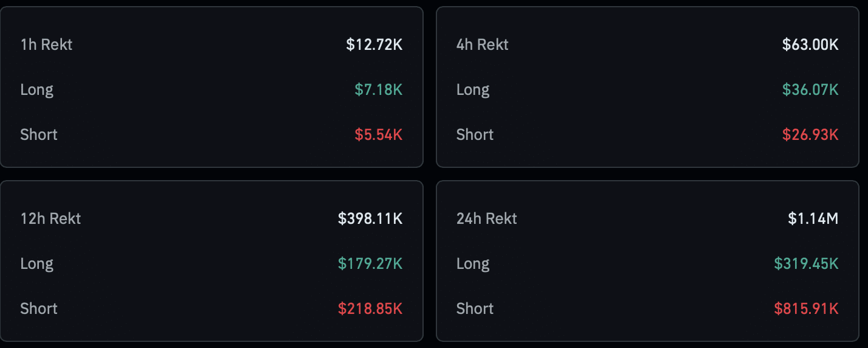Image resolution: width=868 pixels, height=348 pixels.
Task: Select the 4h total value $63.00K
Action: (810, 44)
